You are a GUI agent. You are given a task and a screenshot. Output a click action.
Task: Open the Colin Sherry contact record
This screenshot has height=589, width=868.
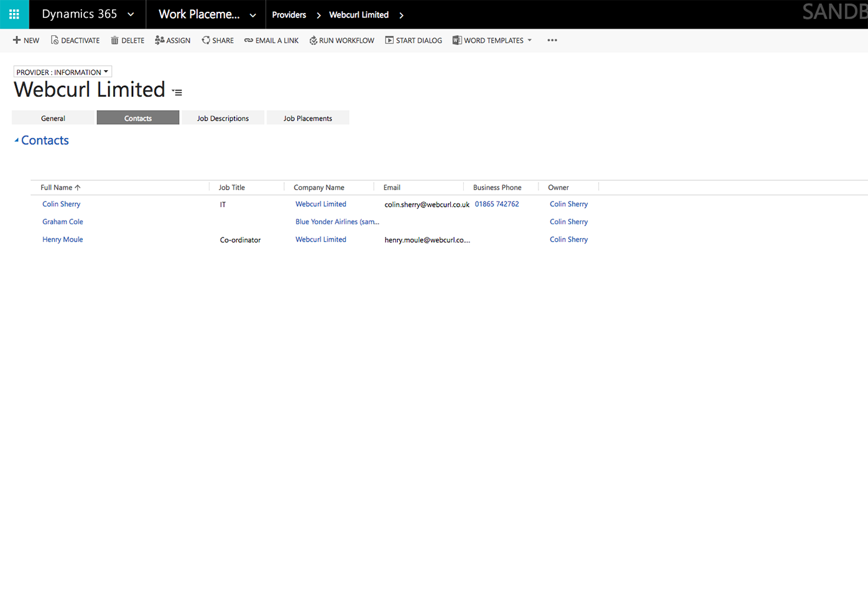[x=61, y=204]
